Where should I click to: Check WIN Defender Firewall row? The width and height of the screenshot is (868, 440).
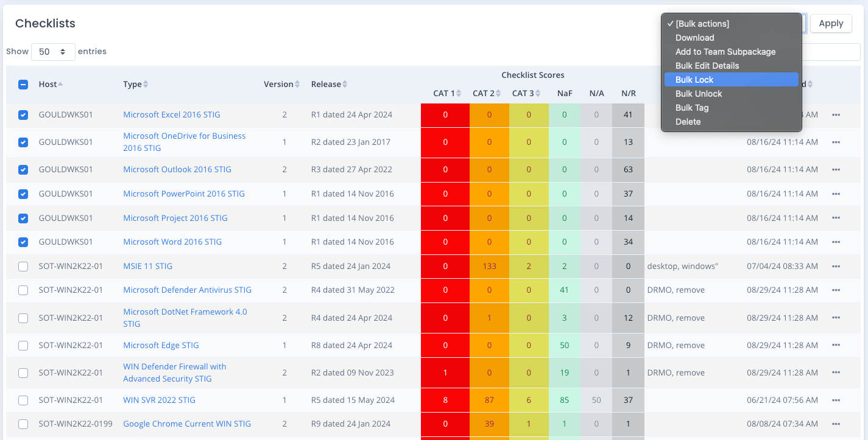coord(23,373)
